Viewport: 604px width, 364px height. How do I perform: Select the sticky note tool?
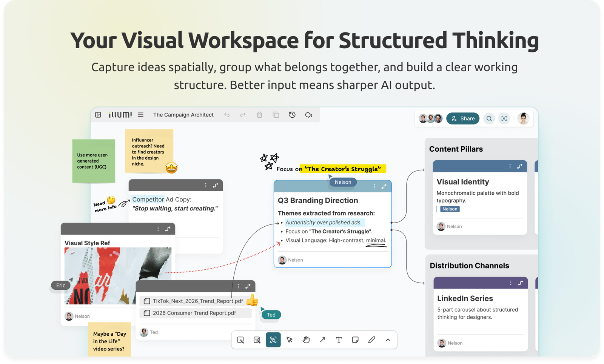coord(355,340)
